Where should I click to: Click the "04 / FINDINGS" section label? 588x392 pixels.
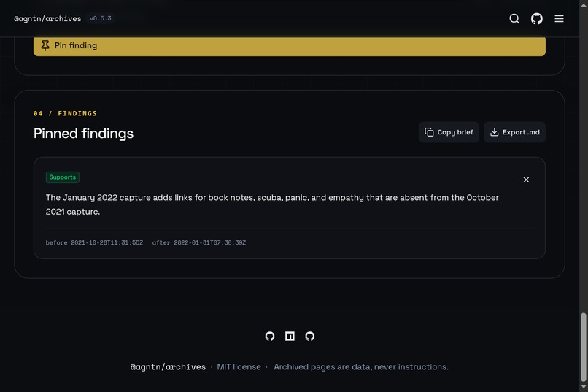click(65, 113)
